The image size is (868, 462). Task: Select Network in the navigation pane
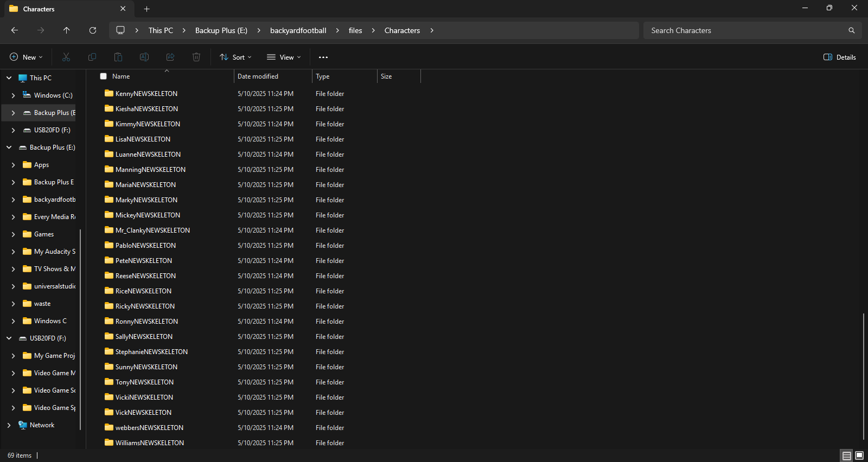pyautogui.click(x=42, y=425)
